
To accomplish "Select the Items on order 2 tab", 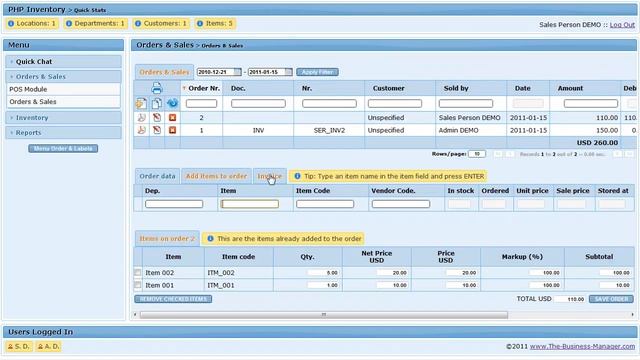I will [167, 239].
